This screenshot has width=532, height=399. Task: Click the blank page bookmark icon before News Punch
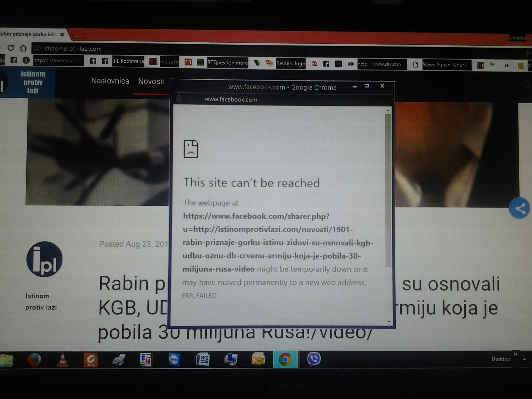coord(415,64)
